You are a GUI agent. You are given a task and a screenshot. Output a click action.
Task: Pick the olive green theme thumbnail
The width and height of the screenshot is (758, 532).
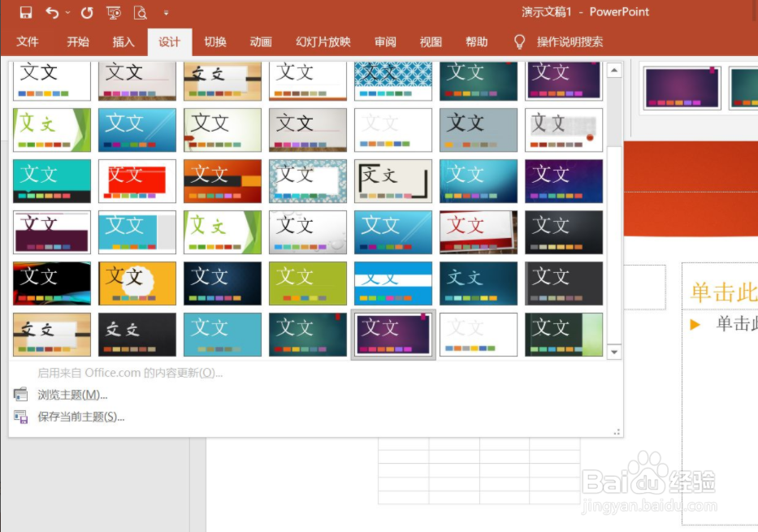pos(308,283)
